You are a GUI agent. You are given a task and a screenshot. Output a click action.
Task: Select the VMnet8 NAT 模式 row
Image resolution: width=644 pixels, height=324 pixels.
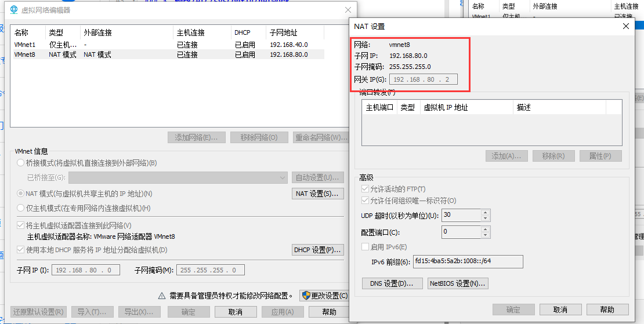point(58,54)
